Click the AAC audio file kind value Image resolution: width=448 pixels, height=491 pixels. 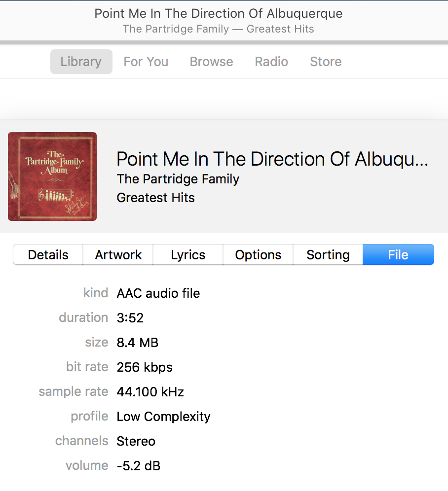(158, 293)
